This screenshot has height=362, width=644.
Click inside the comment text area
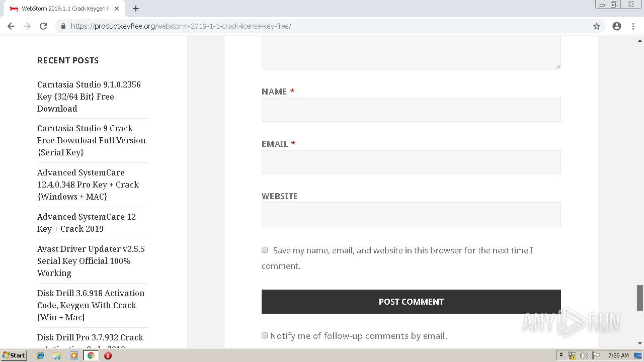click(411, 53)
